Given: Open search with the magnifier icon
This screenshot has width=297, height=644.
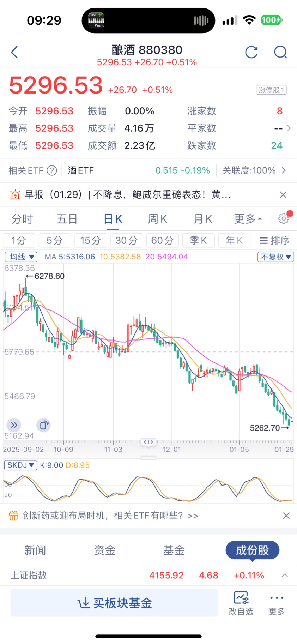Looking at the screenshot, I should pos(280,52).
